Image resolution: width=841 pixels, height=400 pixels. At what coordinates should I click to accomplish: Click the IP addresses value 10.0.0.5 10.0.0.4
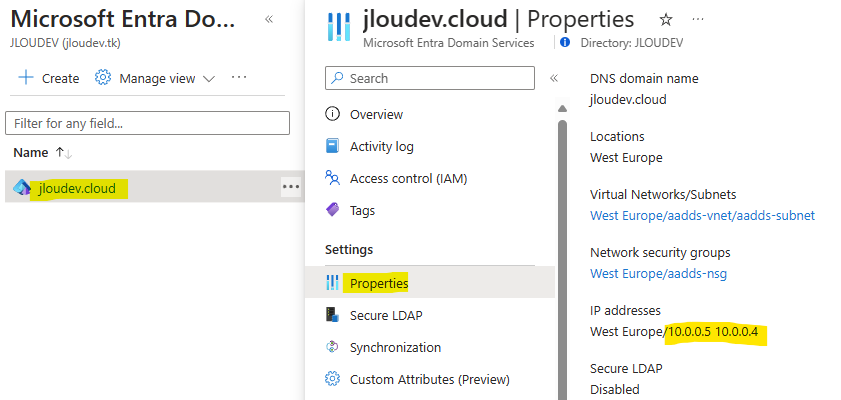[x=712, y=332]
